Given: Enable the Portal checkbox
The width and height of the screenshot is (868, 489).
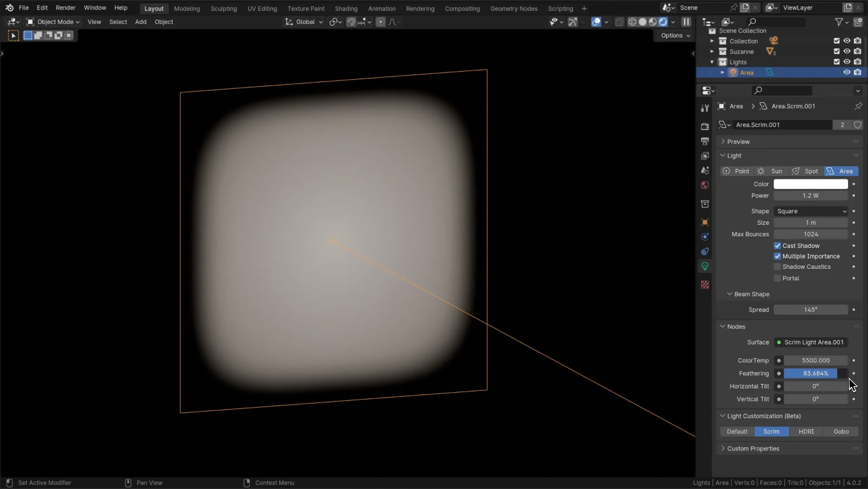Looking at the screenshot, I should click(x=777, y=278).
